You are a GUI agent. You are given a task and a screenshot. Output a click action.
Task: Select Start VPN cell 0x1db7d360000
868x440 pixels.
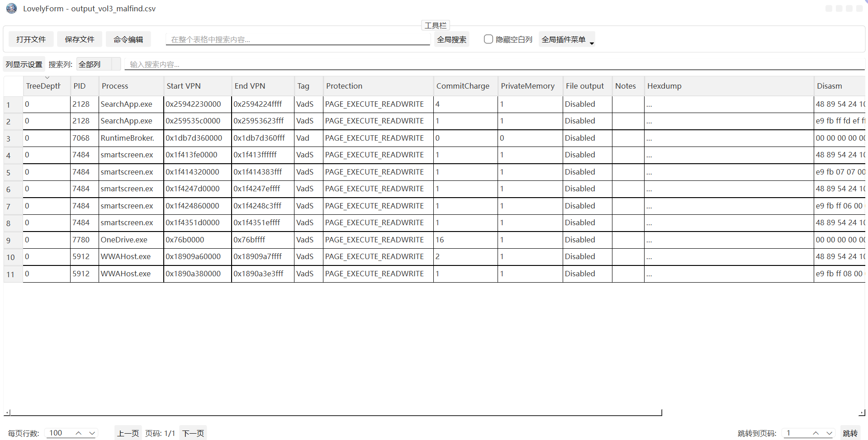point(198,138)
